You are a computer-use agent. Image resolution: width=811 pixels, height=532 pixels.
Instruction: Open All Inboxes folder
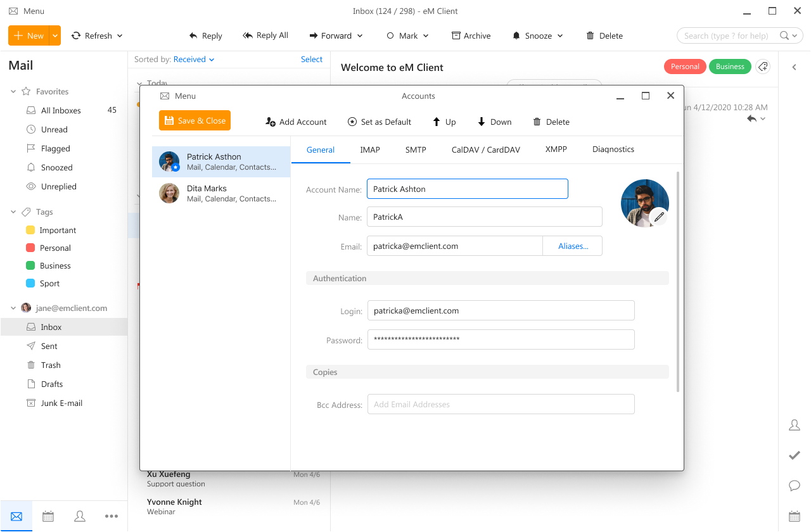pos(63,110)
